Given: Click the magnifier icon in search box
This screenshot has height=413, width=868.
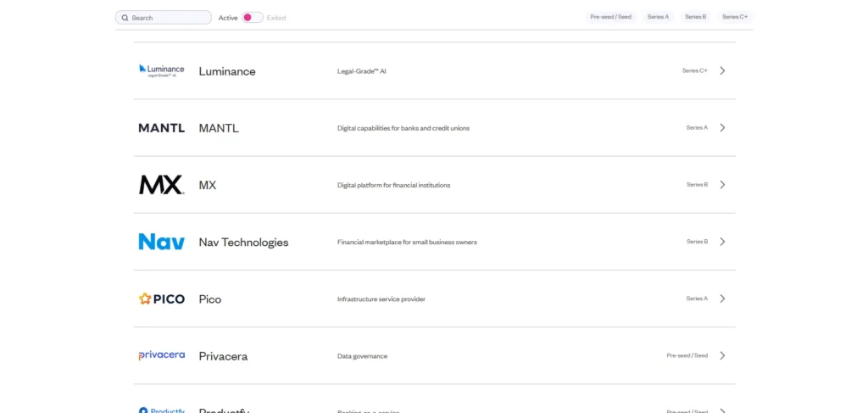Looking at the screenshot, I should click(125, 18).
